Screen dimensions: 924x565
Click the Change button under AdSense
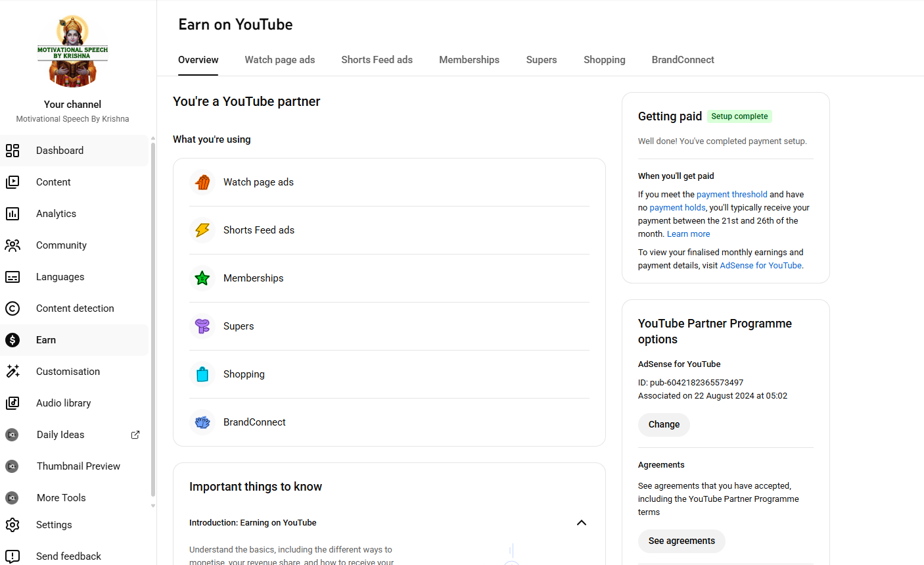[x=664, y=425]
